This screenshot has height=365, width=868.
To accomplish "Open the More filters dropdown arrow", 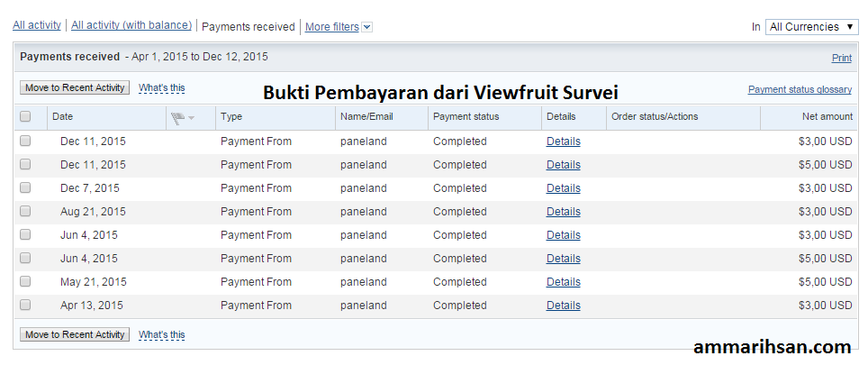I will 366,27.
